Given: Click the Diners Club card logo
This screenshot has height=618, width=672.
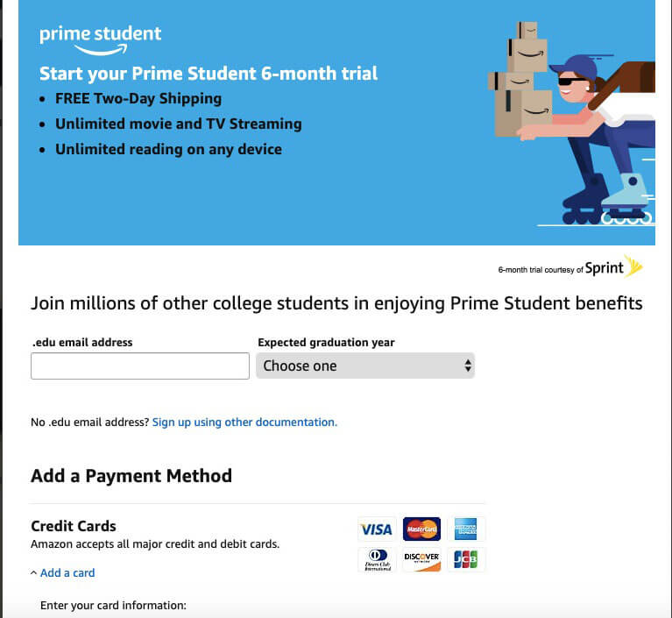Looking at the screenshot, I should point(377,559).
